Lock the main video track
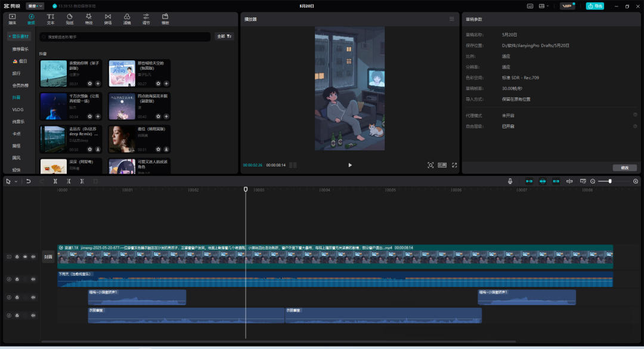The height and width of the screenshot is (349, 644). 17,257
